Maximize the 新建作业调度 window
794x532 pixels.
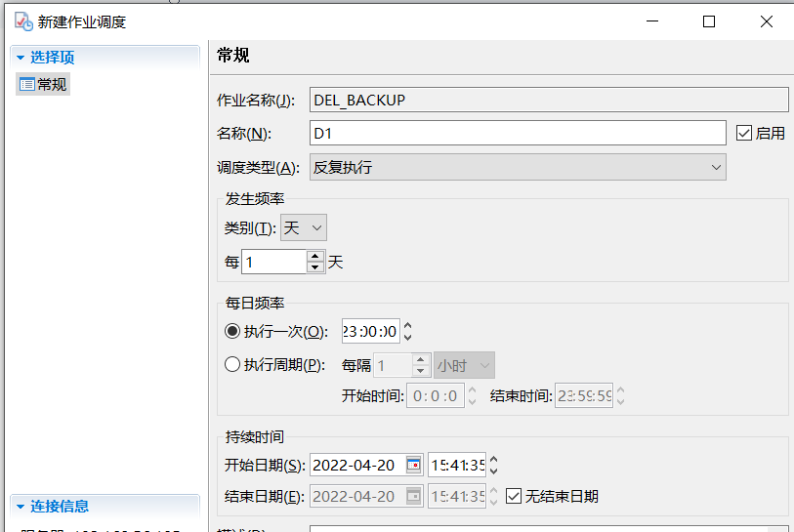click(x=709, y=21)
